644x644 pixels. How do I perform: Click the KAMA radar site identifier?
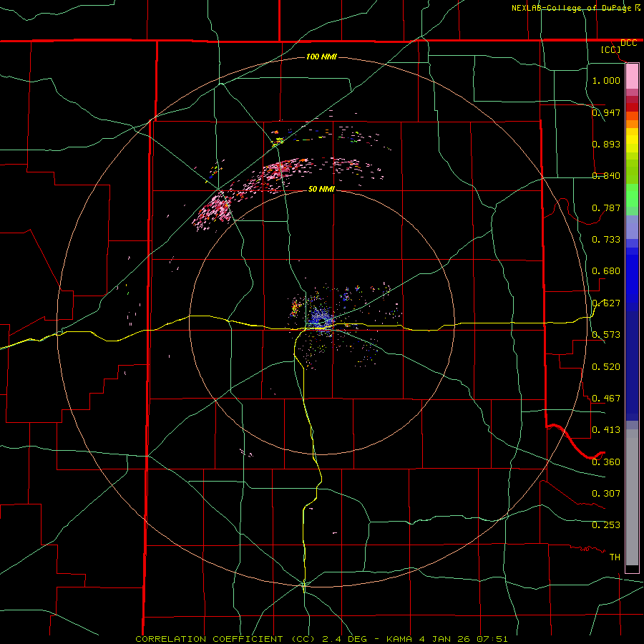[399, 639]
